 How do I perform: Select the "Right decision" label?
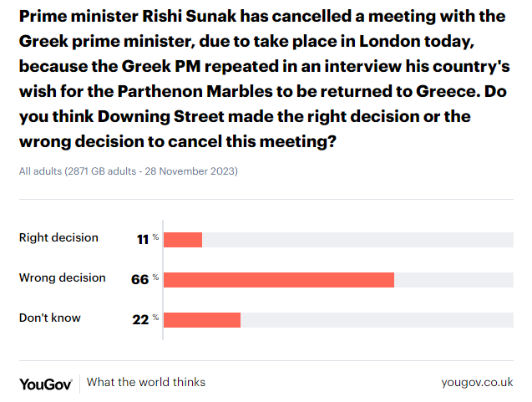click(x=58, y=238)
